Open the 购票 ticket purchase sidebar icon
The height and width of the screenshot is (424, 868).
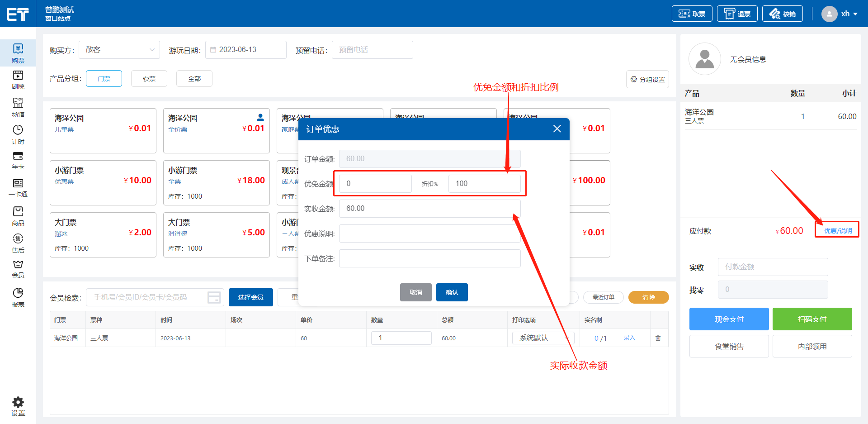[18, 53]
